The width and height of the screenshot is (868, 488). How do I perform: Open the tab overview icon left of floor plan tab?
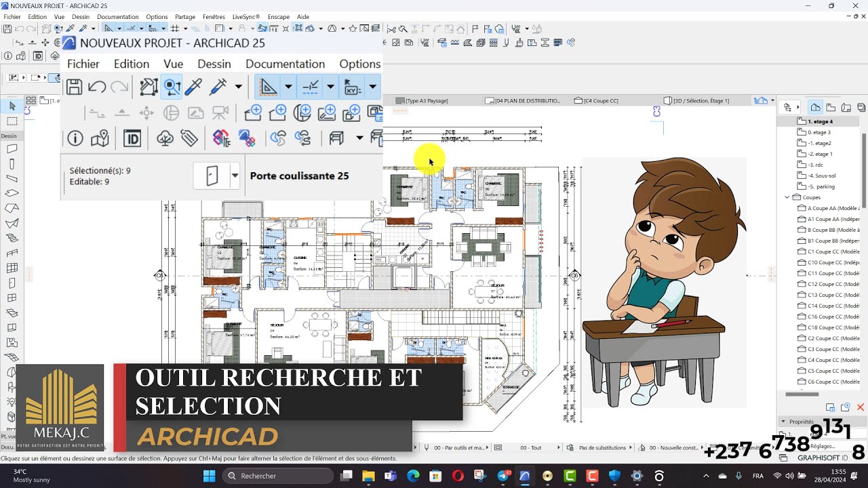[x=30, y=100]
